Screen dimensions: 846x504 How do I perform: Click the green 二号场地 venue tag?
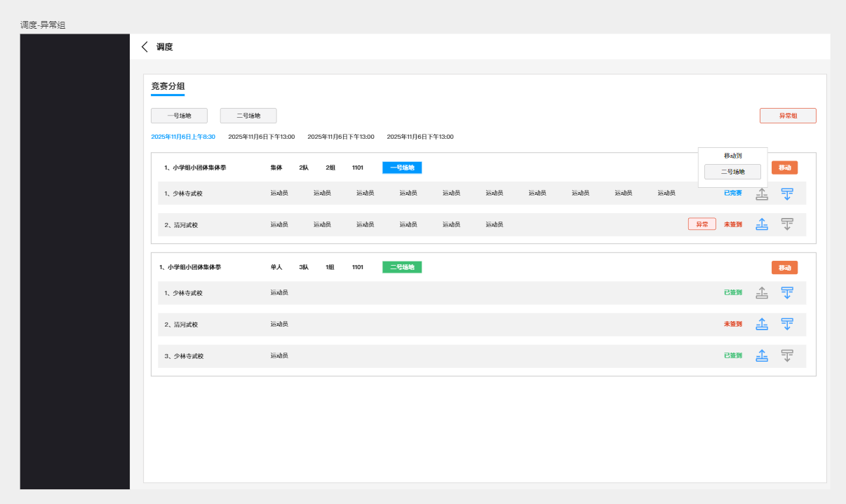click(402, 267)
